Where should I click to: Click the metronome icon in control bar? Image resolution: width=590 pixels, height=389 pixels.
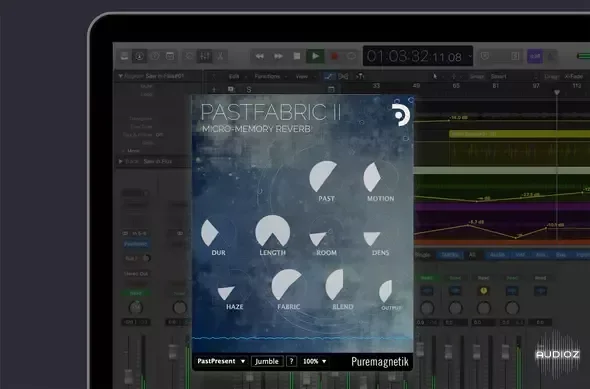(550, 56)
